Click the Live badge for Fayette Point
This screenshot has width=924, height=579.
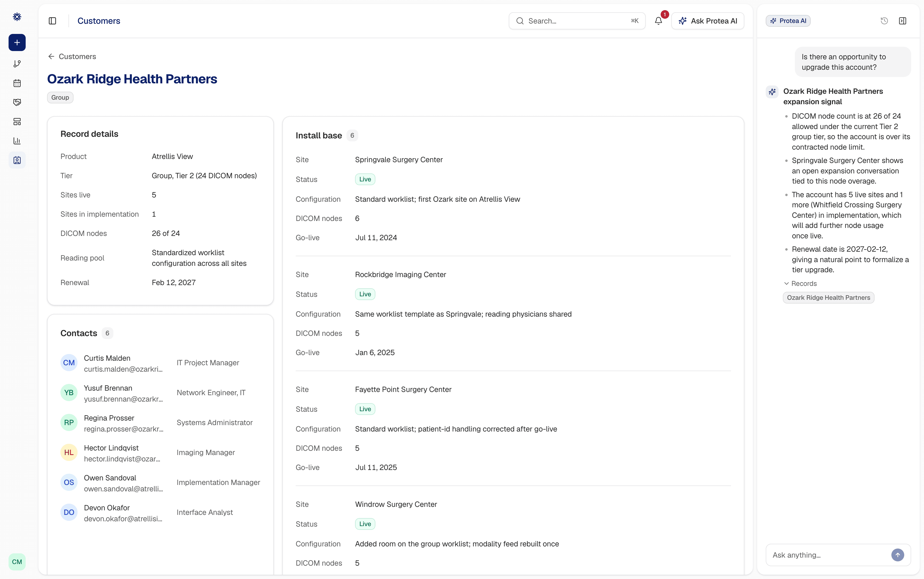[365, 409]
